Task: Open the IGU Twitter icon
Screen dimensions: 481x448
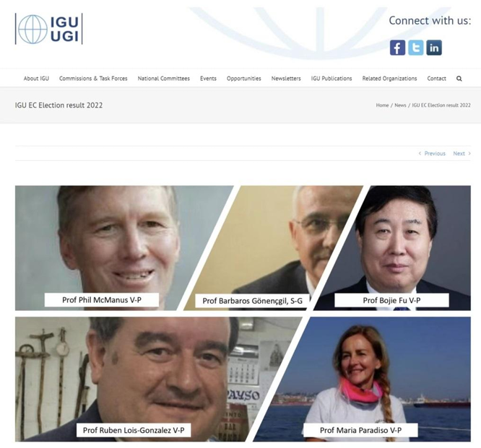Action: (x=416, y=48)
